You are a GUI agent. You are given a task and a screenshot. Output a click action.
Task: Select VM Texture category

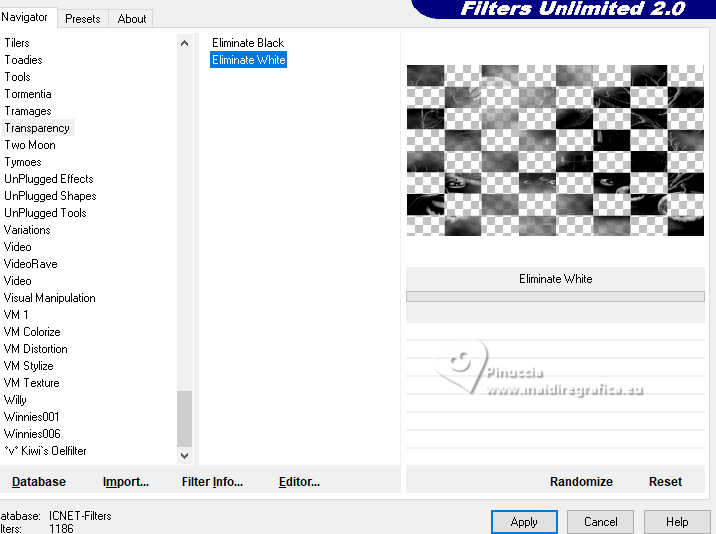[32, 383]
